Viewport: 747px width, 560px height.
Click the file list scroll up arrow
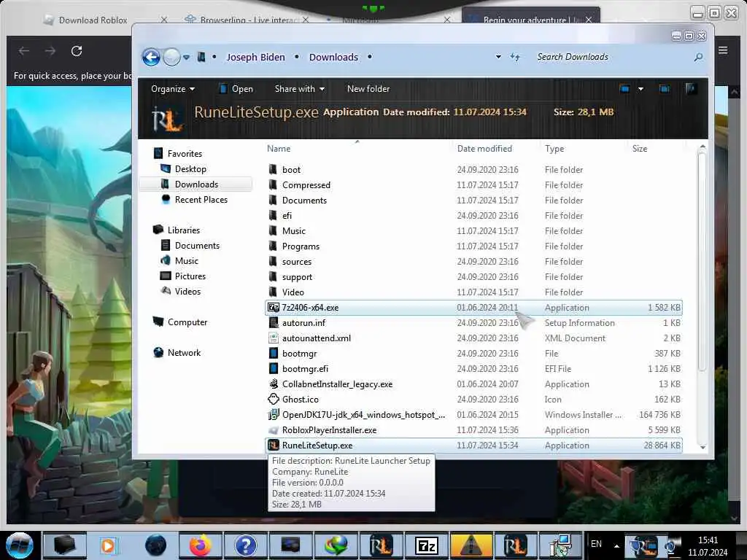coord(703,147)
